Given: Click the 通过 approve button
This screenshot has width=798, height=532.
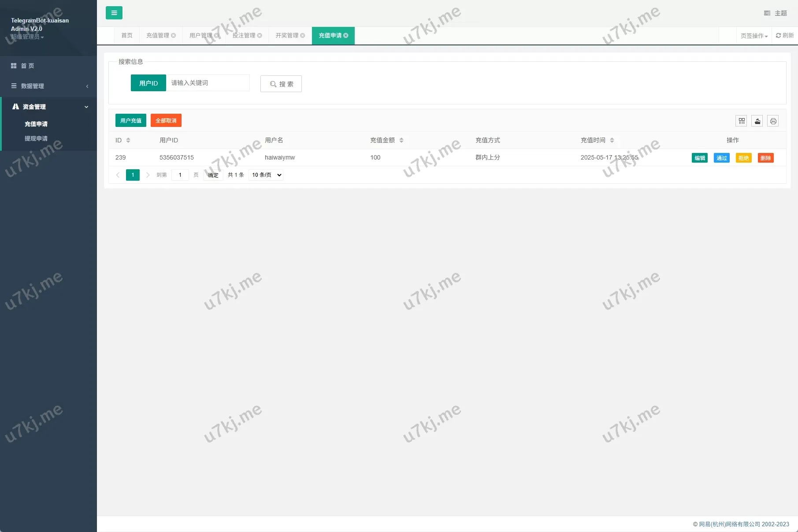Looking at the screenshot, I should [x=721, y=158].
